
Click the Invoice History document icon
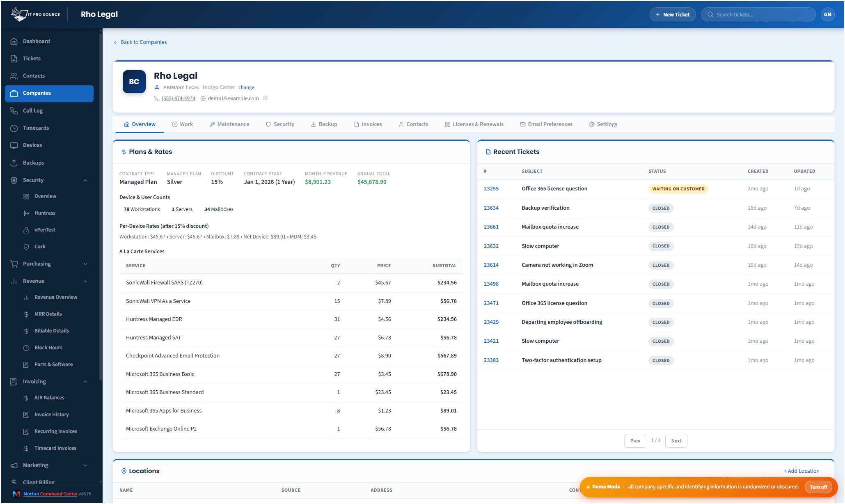coord(26,415)
